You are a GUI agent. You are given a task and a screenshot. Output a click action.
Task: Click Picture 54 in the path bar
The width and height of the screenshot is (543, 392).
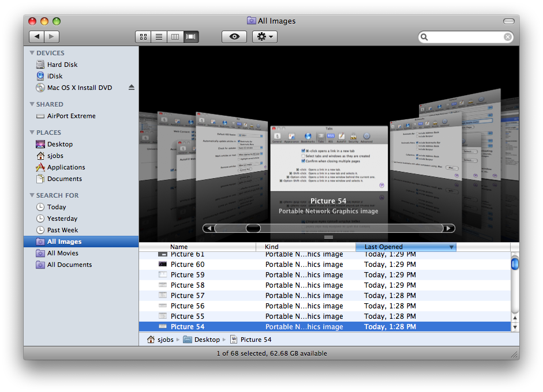(251, 340)
